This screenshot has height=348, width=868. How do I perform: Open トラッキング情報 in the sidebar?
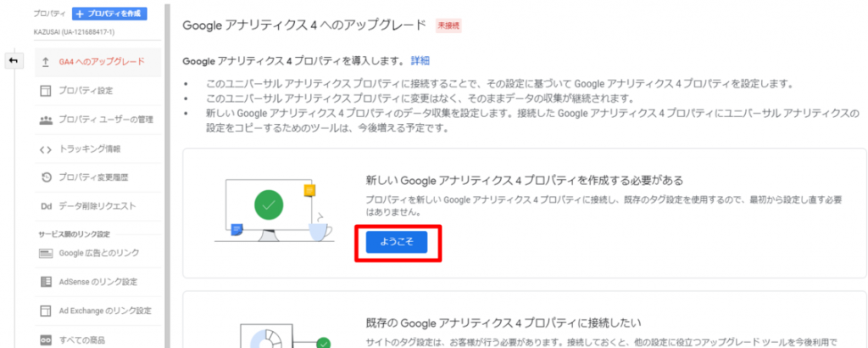tap(97, 149)
